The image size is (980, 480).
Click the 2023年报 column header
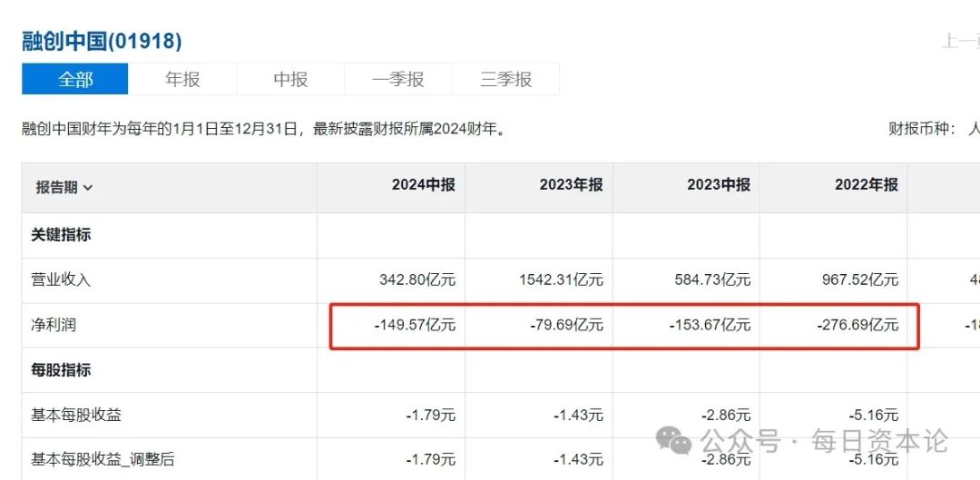[571, 185]
